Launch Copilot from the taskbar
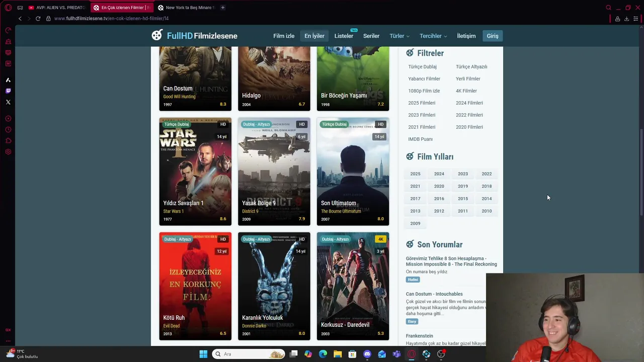This screenshot has height=362, width=644. pos(308,354)
